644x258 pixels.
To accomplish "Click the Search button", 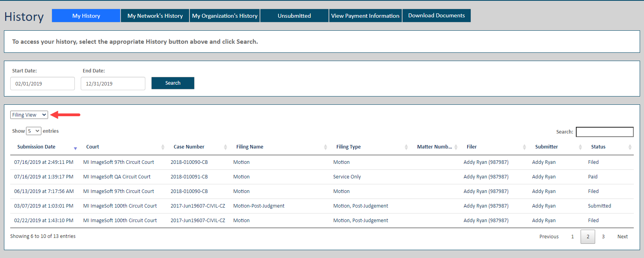I will (x=173, y=83).
